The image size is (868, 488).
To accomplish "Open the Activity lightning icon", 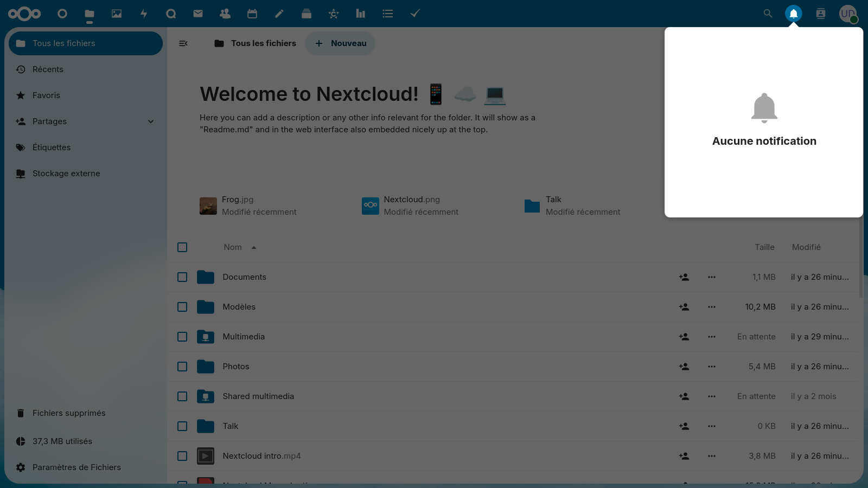I will (144, 14).
